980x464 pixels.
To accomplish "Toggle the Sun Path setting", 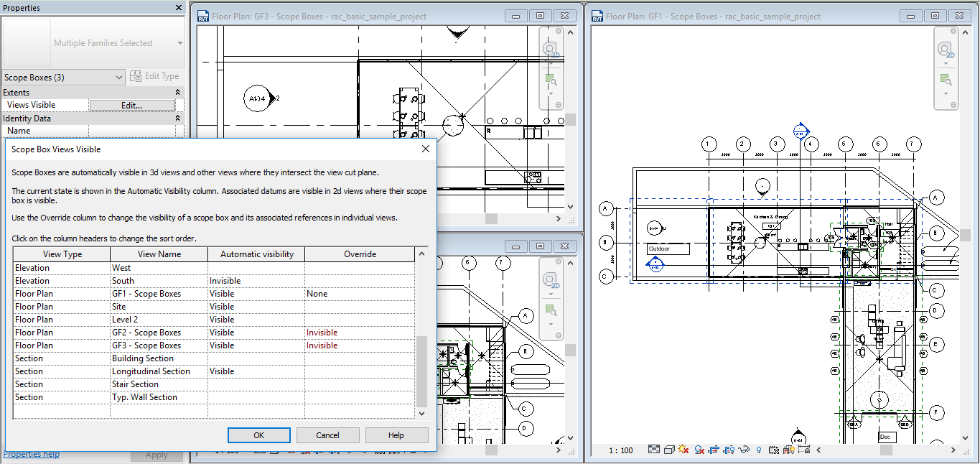I will click(x=683, y=450).
